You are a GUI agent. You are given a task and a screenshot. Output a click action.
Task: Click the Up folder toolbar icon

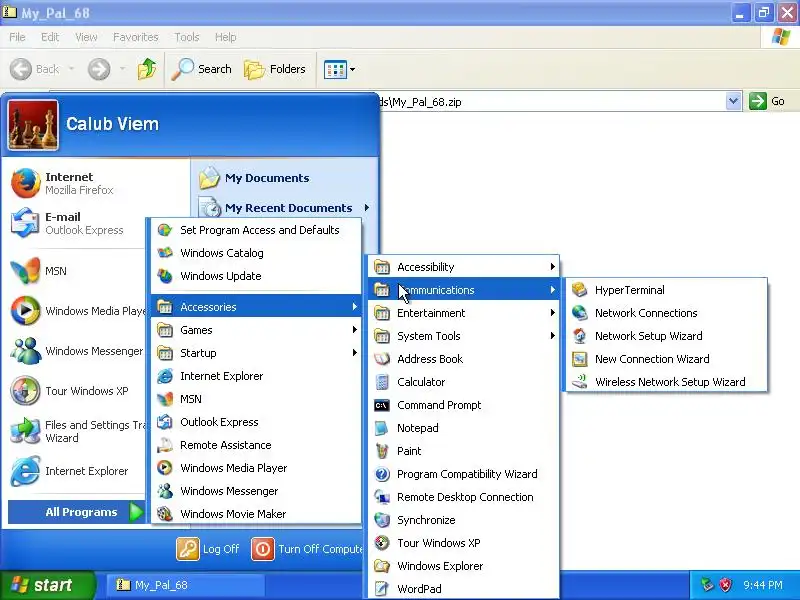pos(147,69)
